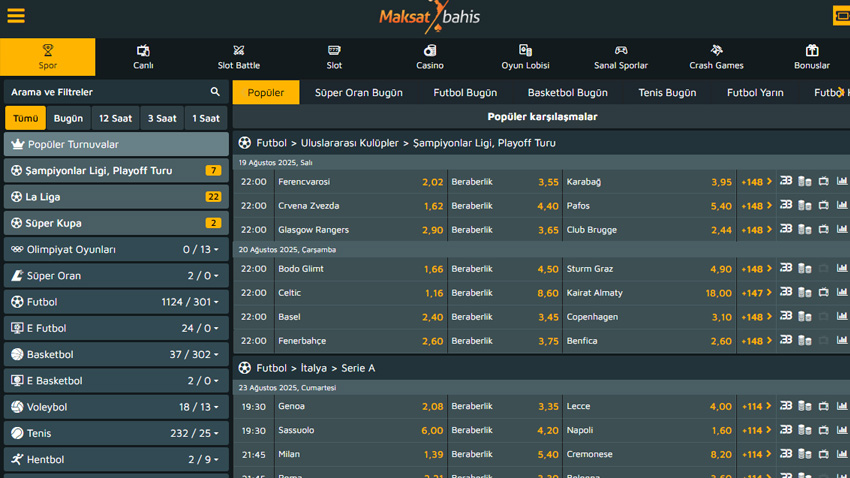The height and width of the screenshot is (478, 850).
Task: Select the Tümü time filter
Action: [25, 118]
